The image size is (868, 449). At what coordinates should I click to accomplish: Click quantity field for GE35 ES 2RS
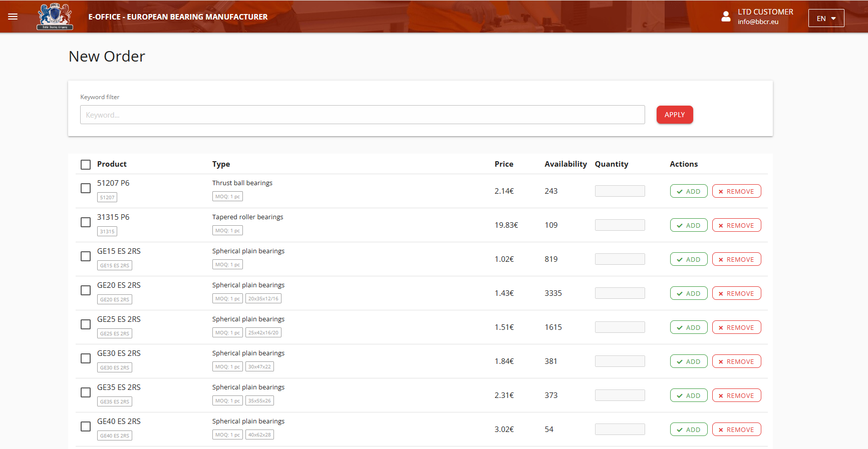[x=620, y=395]
